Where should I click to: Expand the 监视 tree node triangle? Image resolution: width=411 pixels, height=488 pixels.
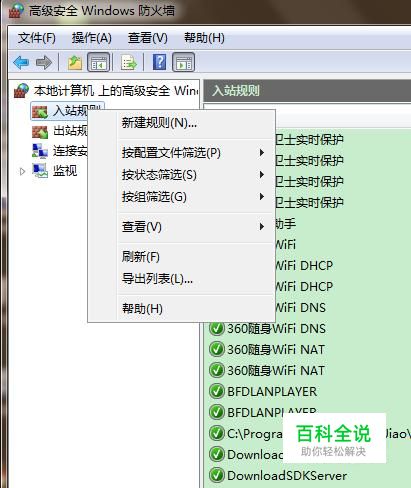point(22,172)
